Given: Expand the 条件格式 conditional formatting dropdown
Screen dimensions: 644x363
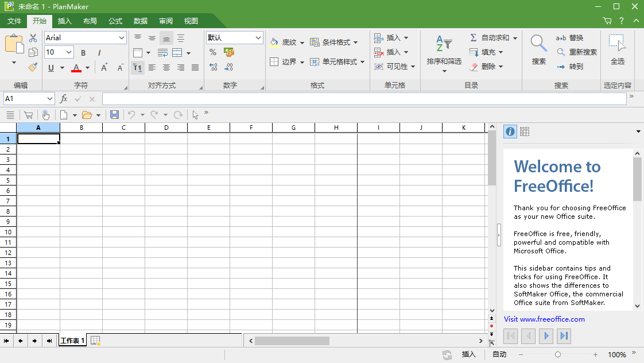Looking at the screenshot, I should (356, 42).
